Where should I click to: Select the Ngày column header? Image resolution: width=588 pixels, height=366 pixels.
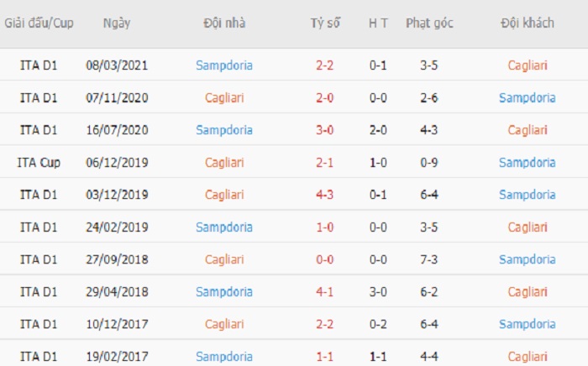pyautogui.click(x=117, y=24)
